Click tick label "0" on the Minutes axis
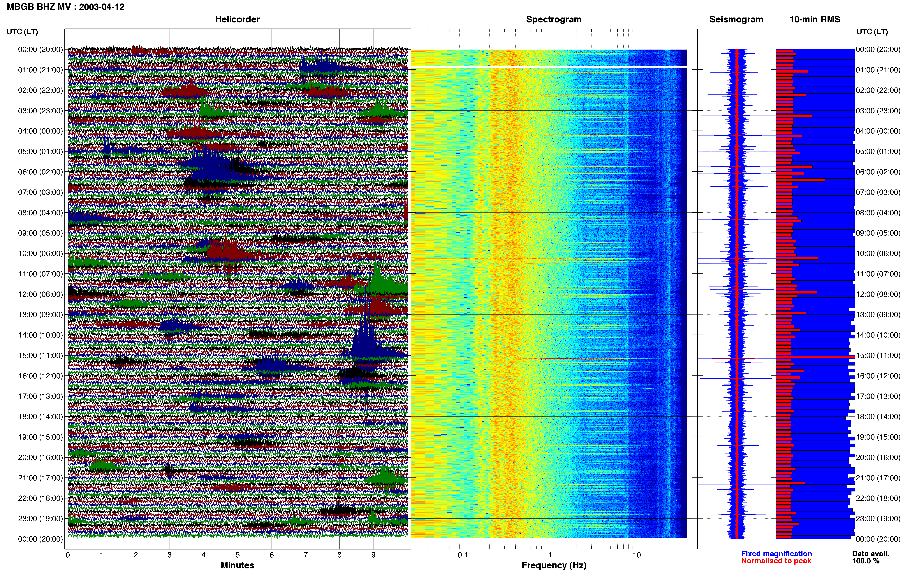The width and height of the screenshot is (924, 578). 68,555
